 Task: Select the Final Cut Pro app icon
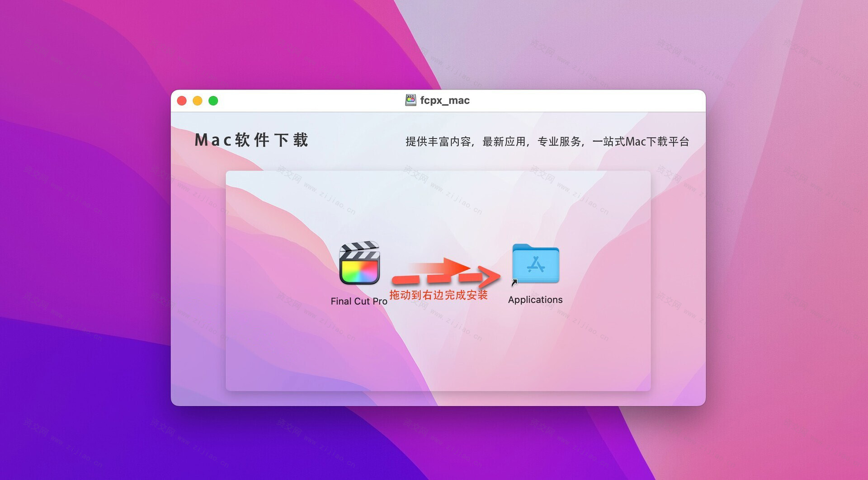[x=359, y=263]
